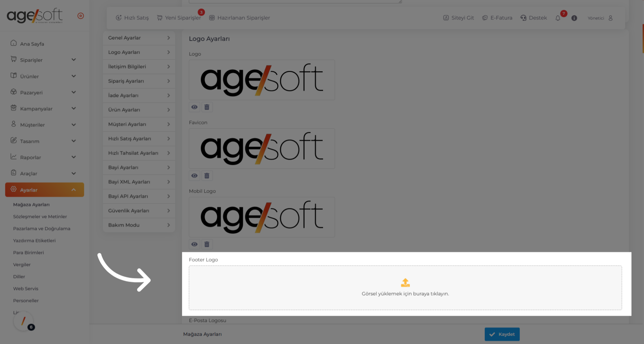Select Bakım Modu tab

(139, 225)
